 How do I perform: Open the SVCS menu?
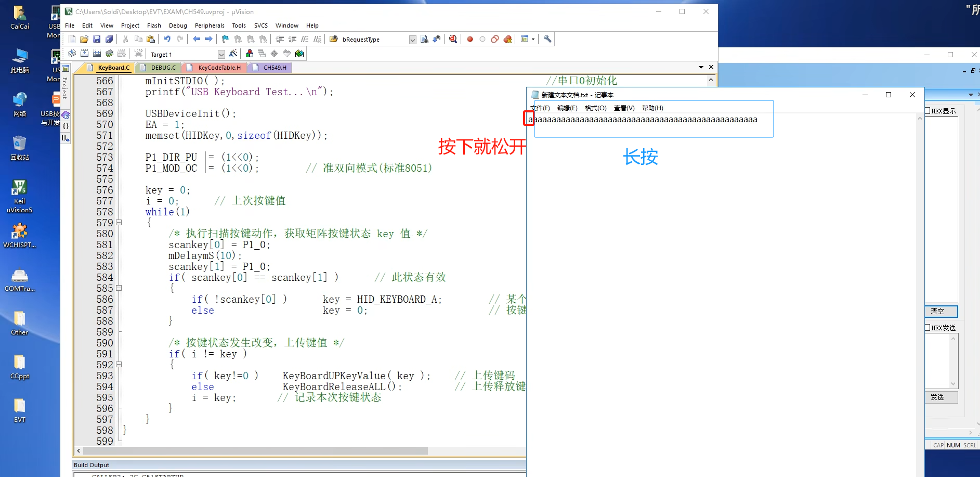tap(261, 25)
